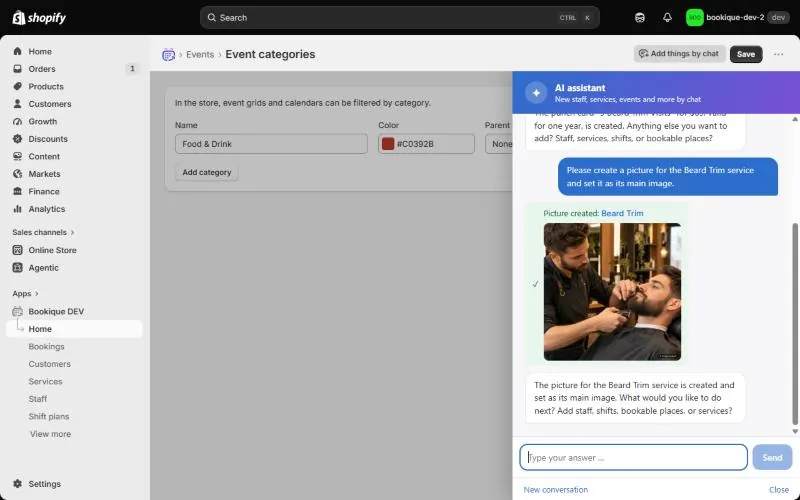This screenshot has height=500, width=800.
Task: Click the Add category button
Action: 207,172
